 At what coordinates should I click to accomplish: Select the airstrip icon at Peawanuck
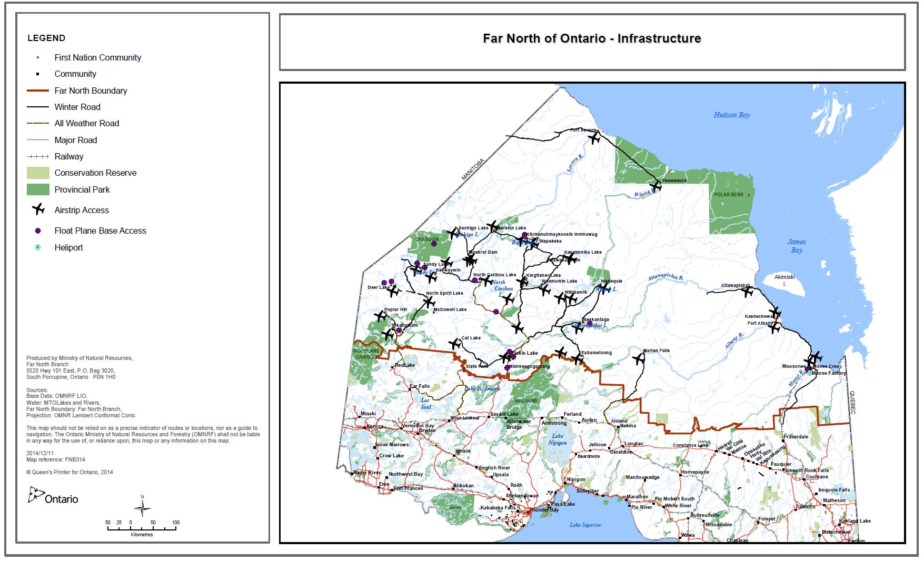pyautogui.click(x=656, y=186)
